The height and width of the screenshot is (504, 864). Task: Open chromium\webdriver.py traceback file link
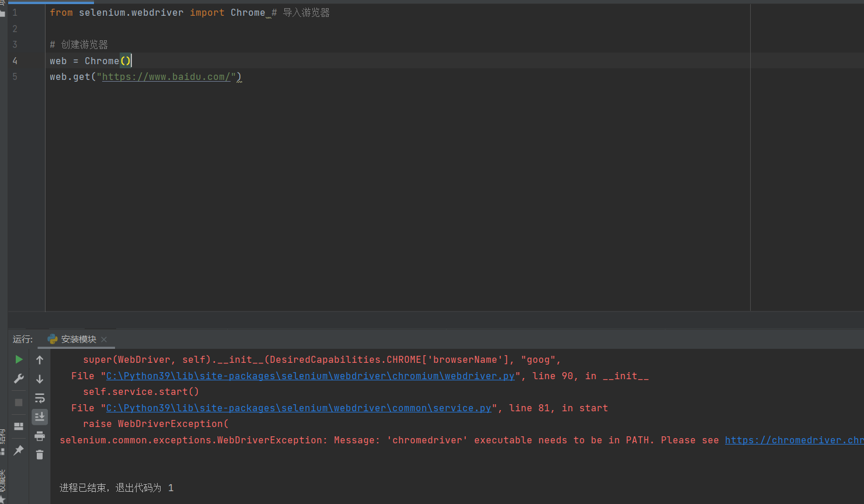coord(310,376)
